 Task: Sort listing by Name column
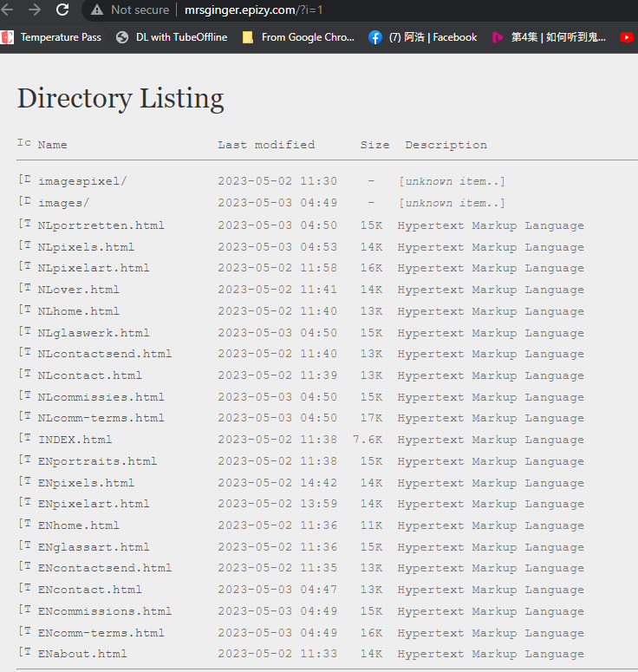(x=52, y=145)
